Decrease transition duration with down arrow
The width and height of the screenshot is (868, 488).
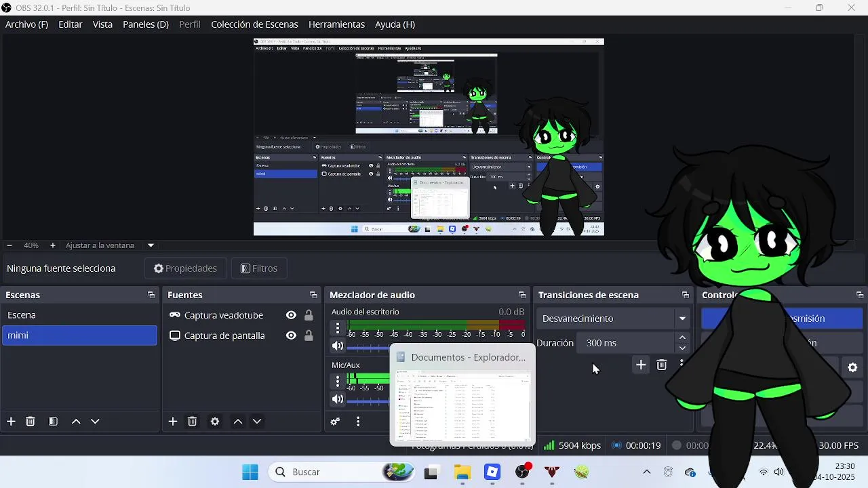(x=682, y=348)
